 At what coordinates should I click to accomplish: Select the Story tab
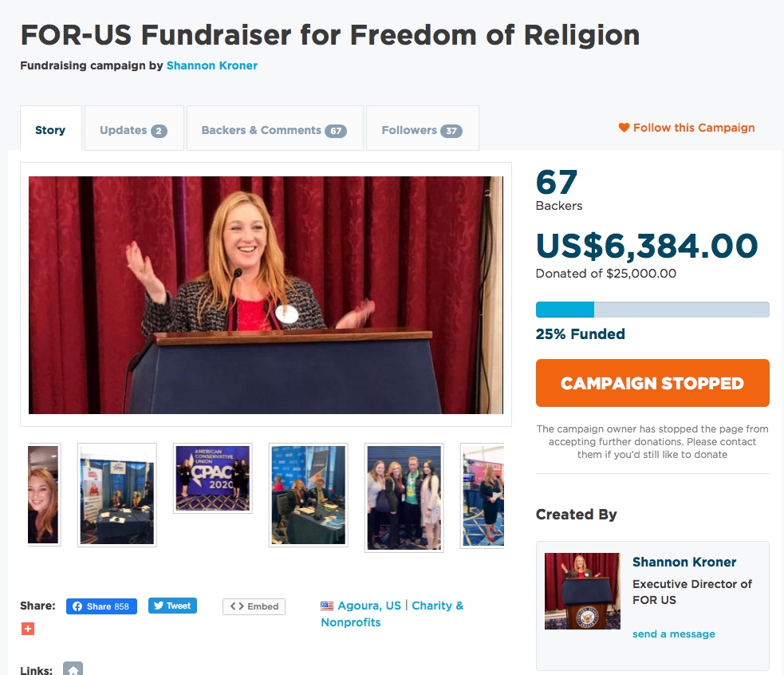(x=51, y=128)
